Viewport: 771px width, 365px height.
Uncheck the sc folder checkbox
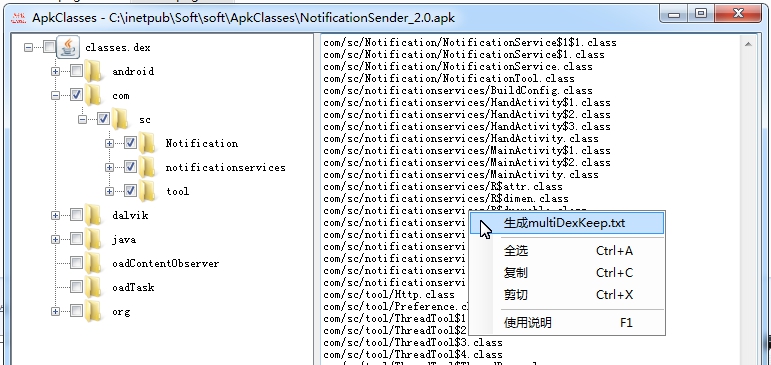pyautogui.click(x=103, y=119)
